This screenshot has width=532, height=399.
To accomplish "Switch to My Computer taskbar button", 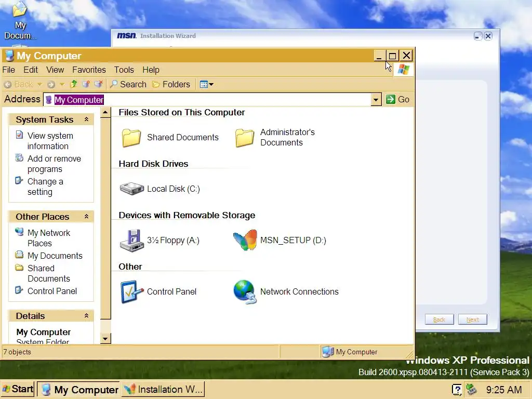I will coord(78,390).
